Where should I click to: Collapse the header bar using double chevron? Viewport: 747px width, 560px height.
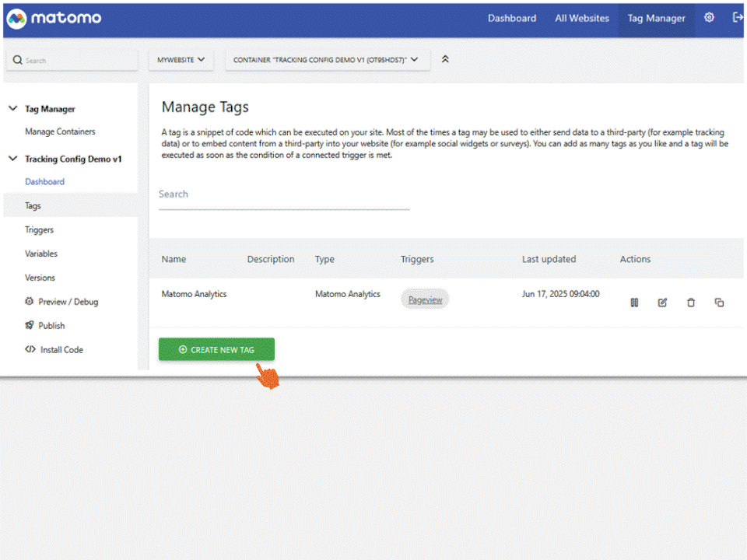coord(445,58)
